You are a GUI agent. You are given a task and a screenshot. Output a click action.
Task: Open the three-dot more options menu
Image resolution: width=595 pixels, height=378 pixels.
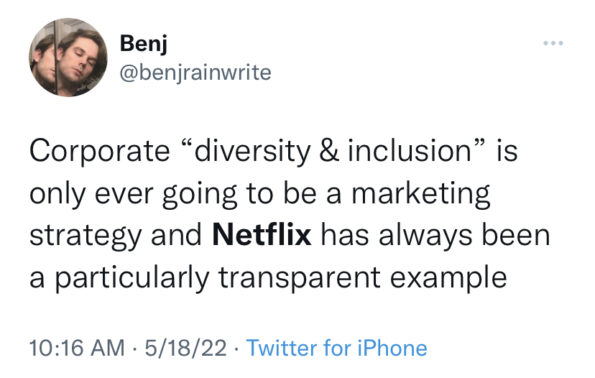point(553,43)
